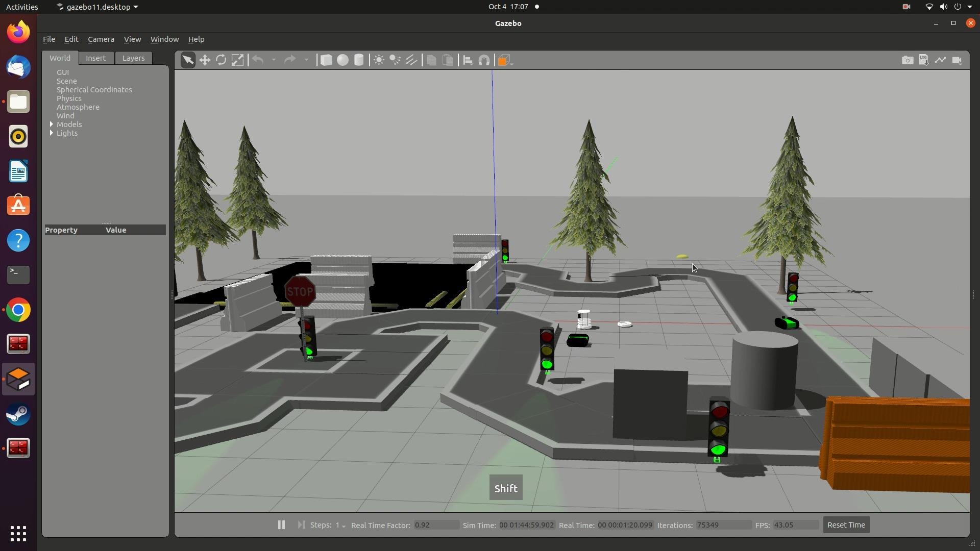Click the Redo arrow in toolbar
Viewport: 980px width, 551px height.
click(290, 60)
